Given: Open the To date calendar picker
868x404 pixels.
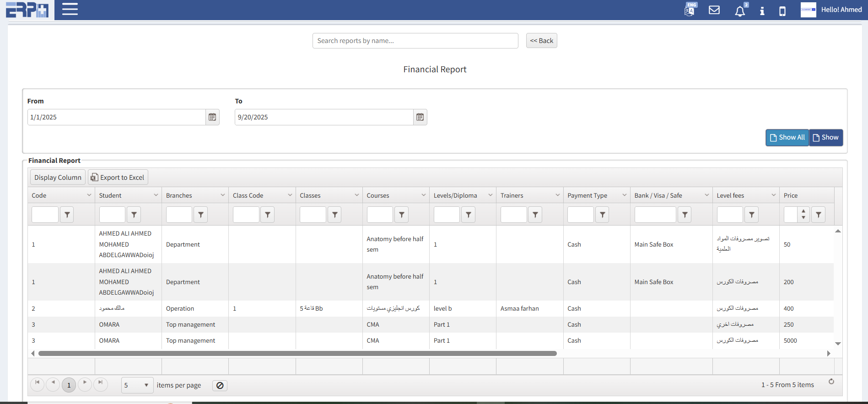Looking at the screenshot, I should (420, 117).
